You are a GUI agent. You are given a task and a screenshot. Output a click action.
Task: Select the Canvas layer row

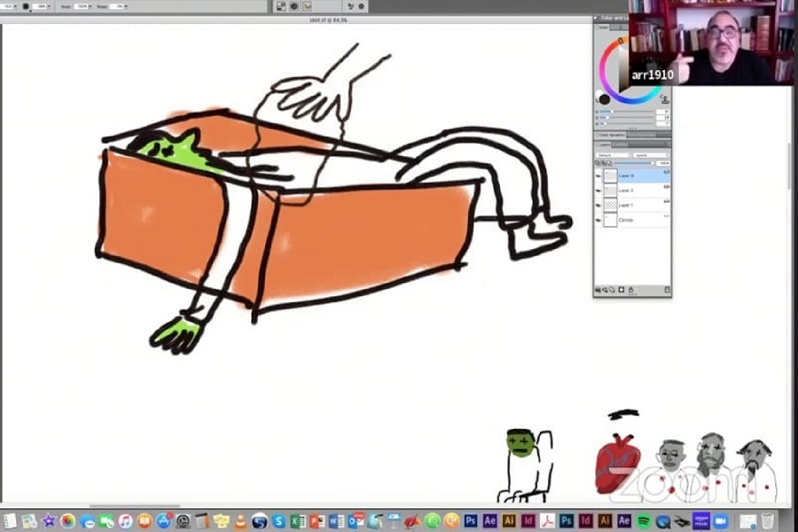631,220
